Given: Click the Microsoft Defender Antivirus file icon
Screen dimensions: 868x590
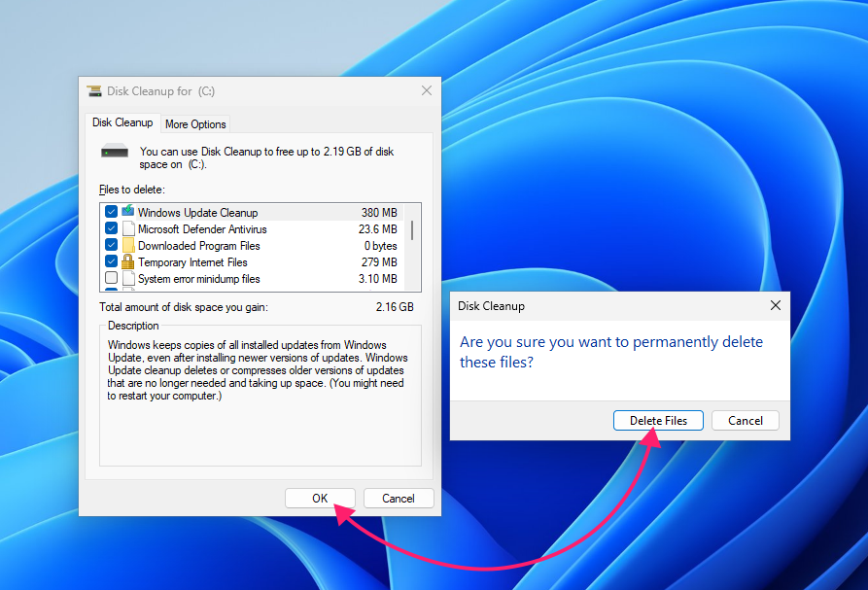Looking at the screenshot, I should click(x=128, y=228).
